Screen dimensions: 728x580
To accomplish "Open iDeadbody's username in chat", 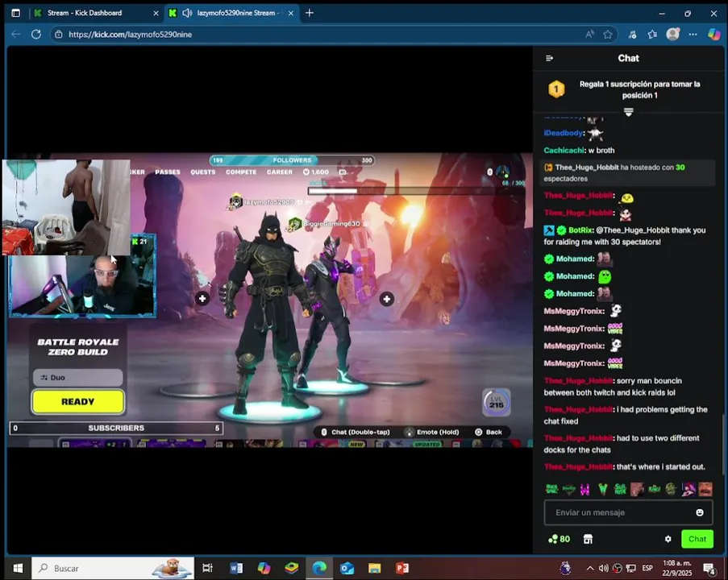I will [x=564, y=133].
